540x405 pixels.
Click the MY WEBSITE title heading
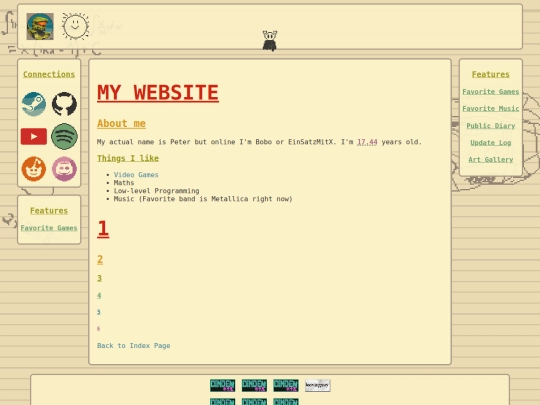[158, 93]
